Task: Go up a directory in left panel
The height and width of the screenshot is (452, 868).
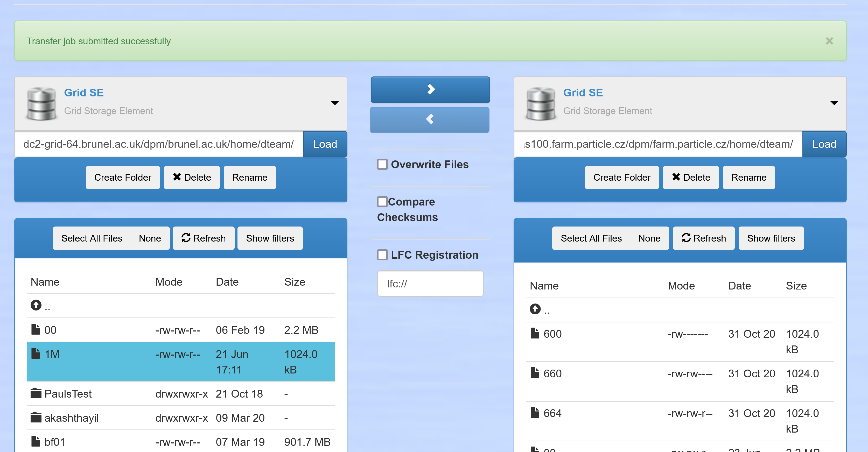Action: coord(36,305)
